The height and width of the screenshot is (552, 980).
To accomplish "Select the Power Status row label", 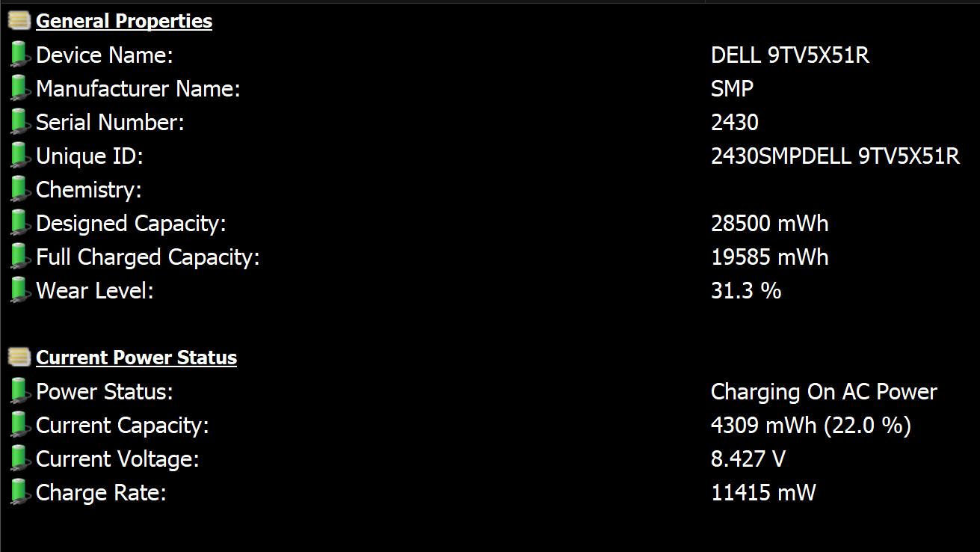I will [x=105, y=392].
